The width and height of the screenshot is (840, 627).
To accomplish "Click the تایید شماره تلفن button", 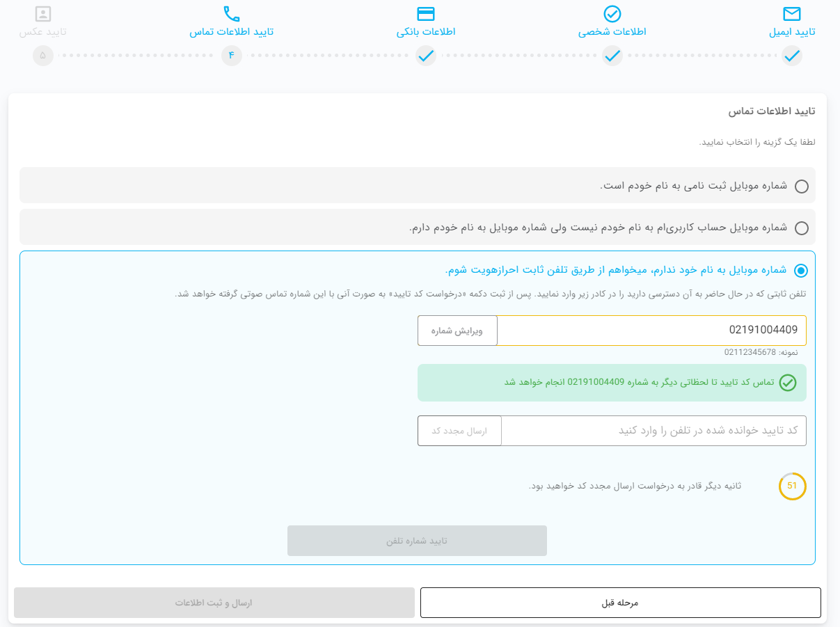I will (417, 541).
